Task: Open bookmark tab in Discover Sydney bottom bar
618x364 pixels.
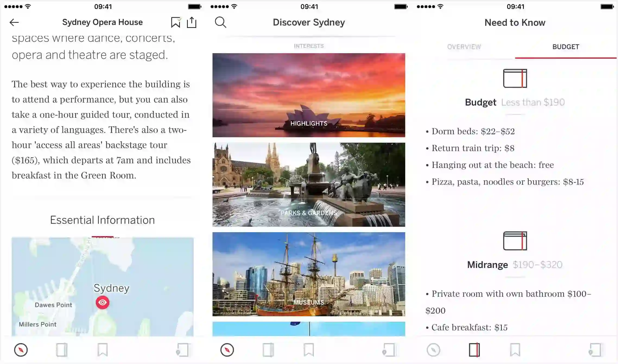Action: click(309, 350)
